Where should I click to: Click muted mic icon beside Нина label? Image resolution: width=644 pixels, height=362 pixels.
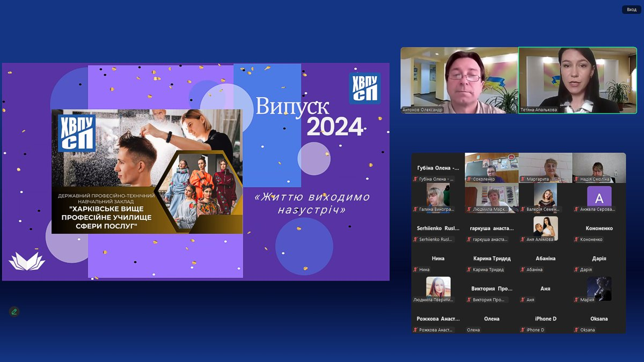(x=415, y=269)
